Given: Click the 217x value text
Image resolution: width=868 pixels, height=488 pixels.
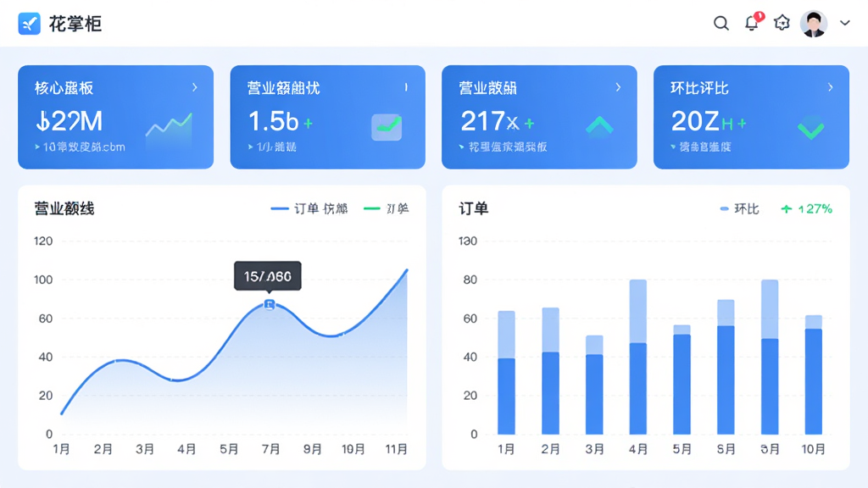Looking at the screenshot, I should [x=490, y=121].
